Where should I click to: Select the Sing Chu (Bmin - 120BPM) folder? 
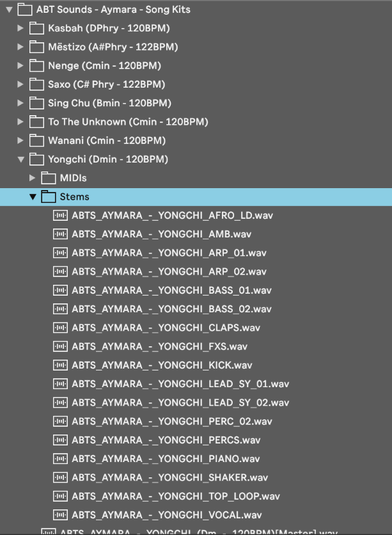pos(109,103)
